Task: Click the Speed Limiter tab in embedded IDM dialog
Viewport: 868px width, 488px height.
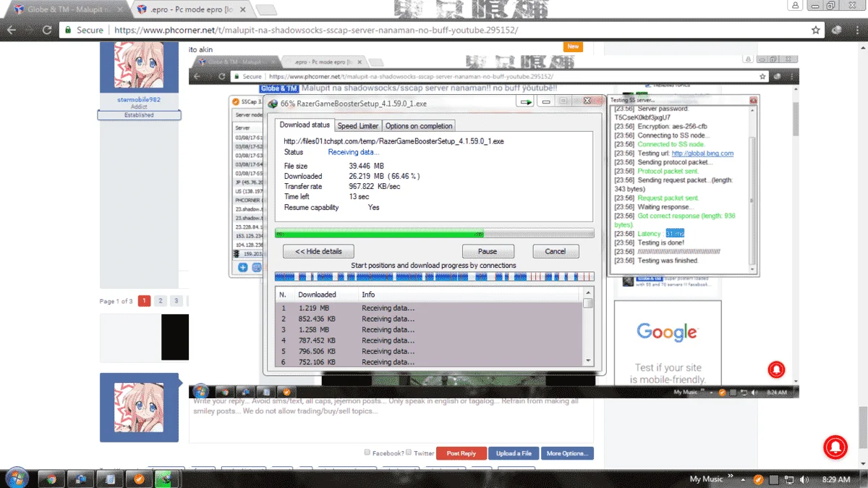Action: (358, 126)
